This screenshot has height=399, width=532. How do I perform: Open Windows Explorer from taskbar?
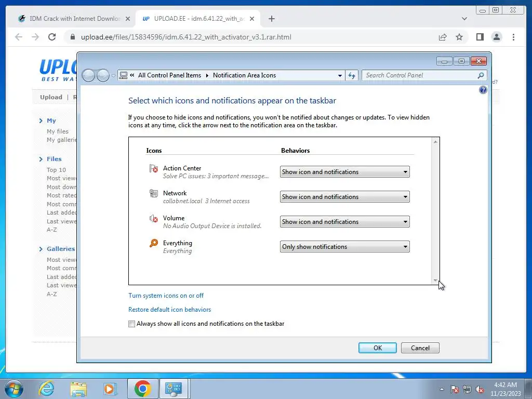point(78,389)
